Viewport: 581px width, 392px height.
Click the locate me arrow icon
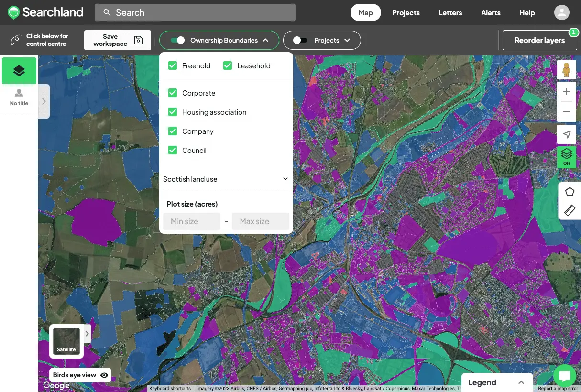click(567, 135)
